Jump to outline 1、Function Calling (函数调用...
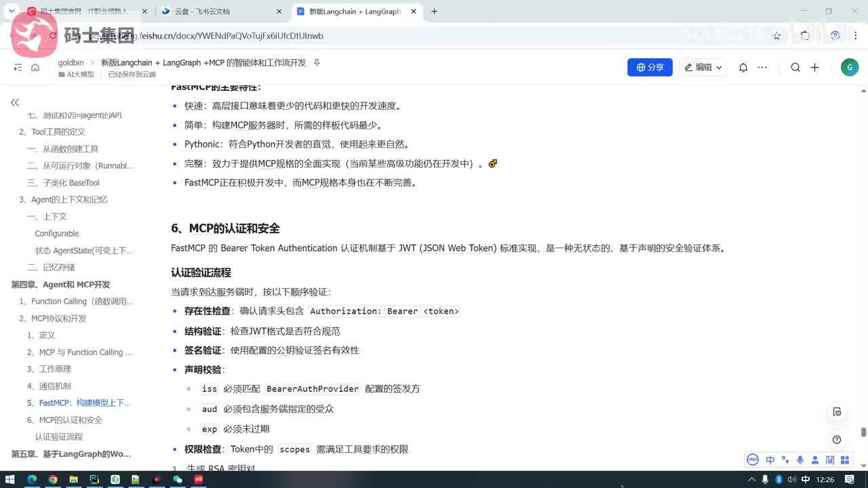The height and width of the screenshot is (488, 868). [x=76, y=301]
